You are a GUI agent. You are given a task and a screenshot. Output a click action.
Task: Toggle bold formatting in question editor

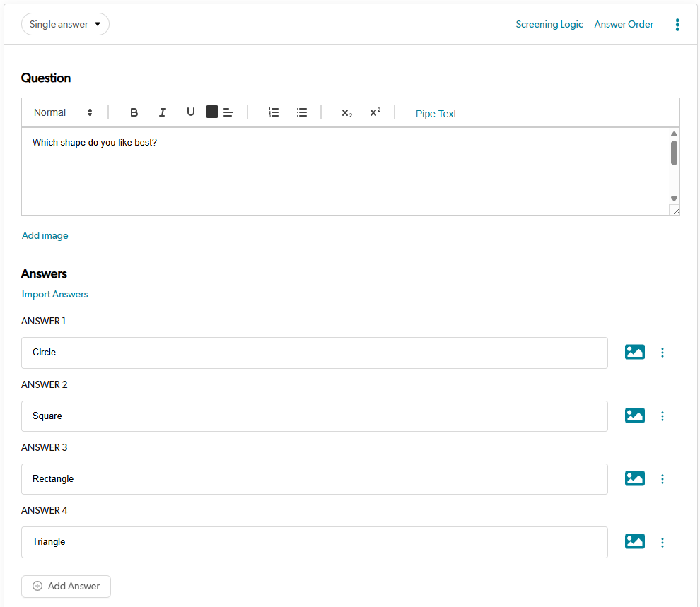tap(134, 112)
